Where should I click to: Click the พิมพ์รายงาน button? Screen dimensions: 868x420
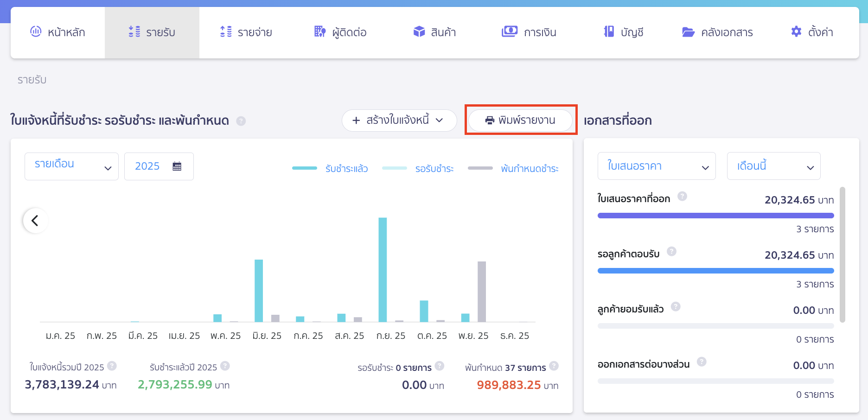pyautogui.click(x=520, y=120)
